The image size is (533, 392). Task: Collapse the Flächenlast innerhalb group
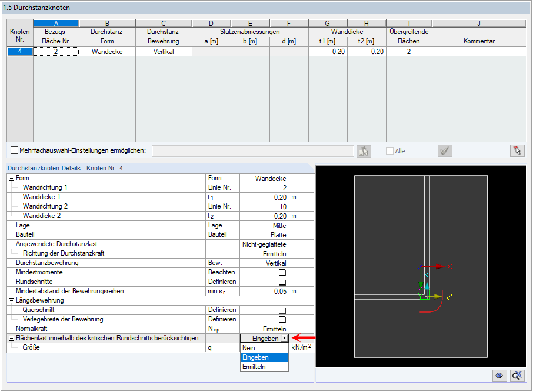[12, 339]
